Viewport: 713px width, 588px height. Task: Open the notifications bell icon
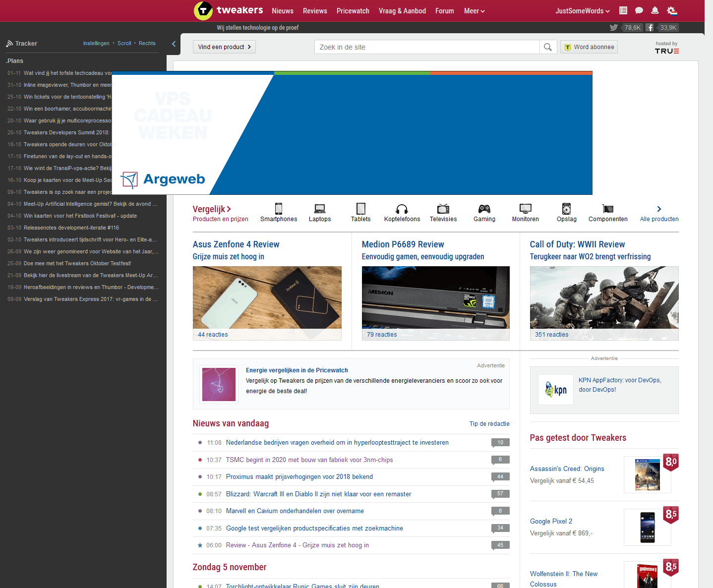pos(655,10)
